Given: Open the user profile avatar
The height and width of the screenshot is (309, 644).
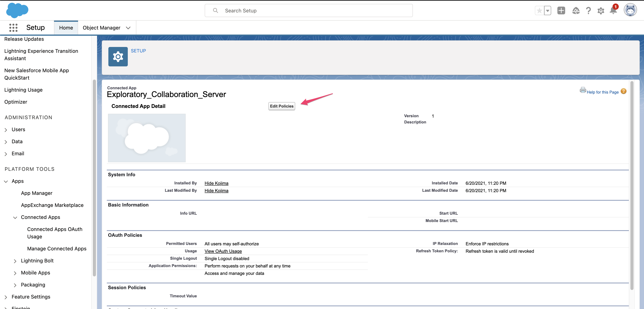Looking at the screenshot, I should (x=630, y=10).
